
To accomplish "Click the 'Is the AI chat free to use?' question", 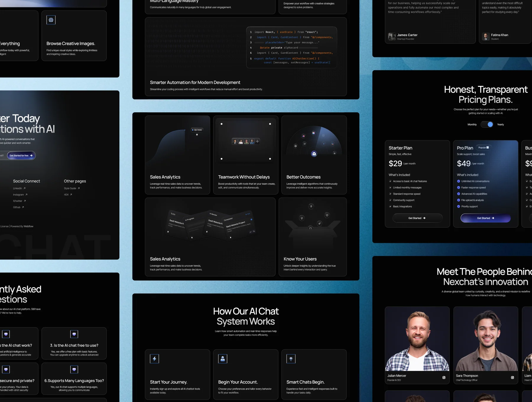I will pyautogui.click(x=74, y=345).
